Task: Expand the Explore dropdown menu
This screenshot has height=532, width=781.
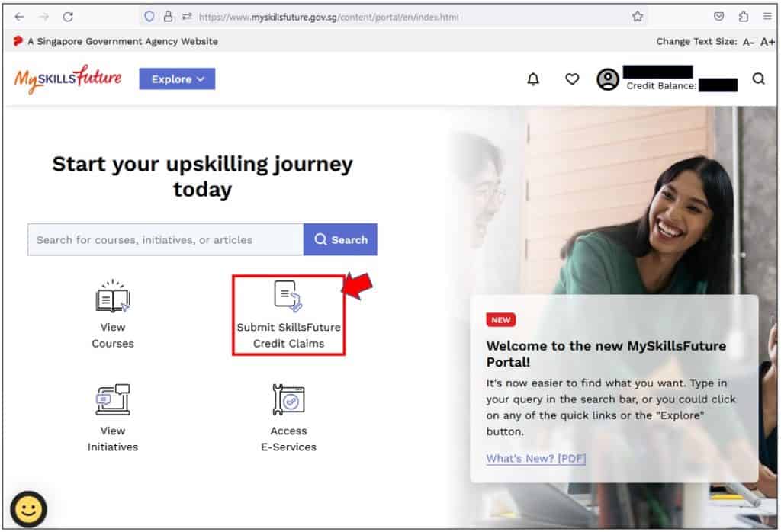Action: click(x=177, y=79)
